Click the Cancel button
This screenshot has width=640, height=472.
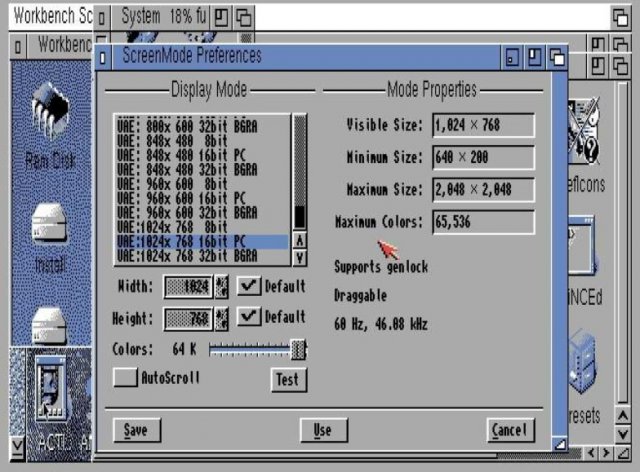point(511,430)
